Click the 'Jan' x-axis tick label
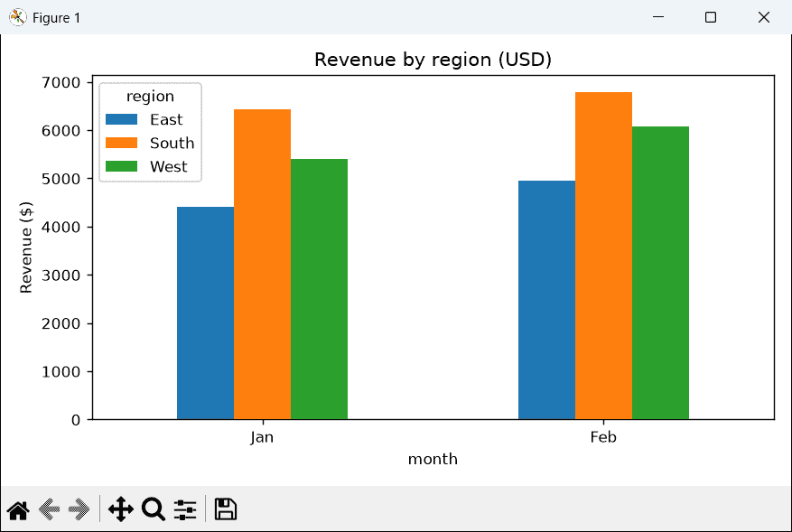The width and height of the screenshot is (792, 532). 262,437
